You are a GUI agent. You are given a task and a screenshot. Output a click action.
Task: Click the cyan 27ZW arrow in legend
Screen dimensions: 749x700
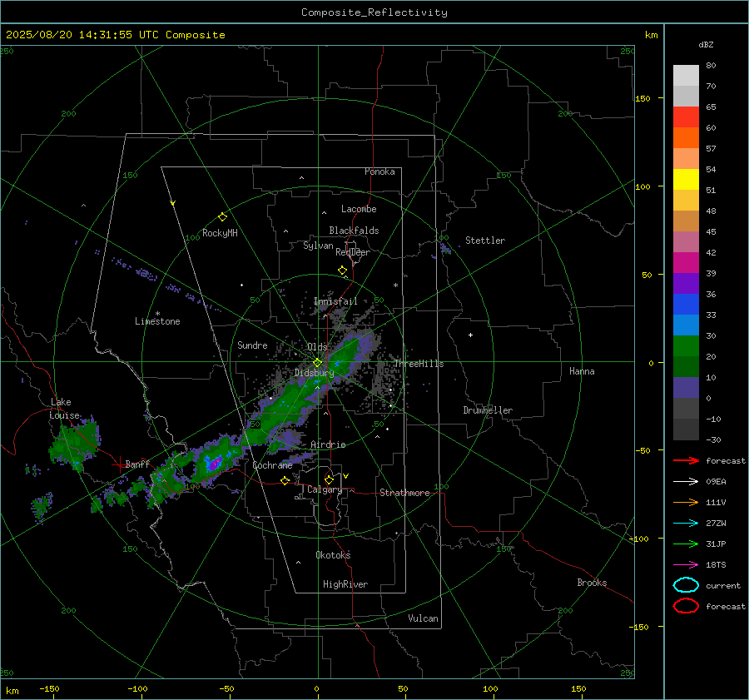point(686,524)
